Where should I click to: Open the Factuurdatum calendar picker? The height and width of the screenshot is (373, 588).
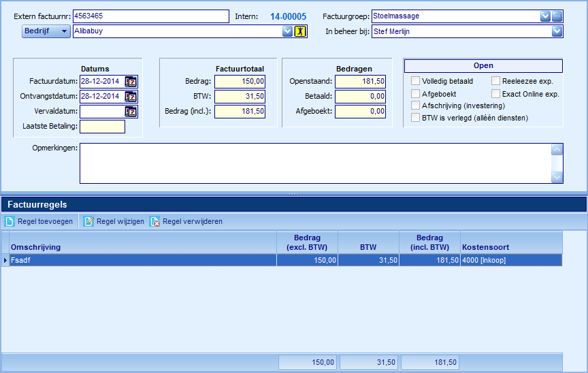131,82
